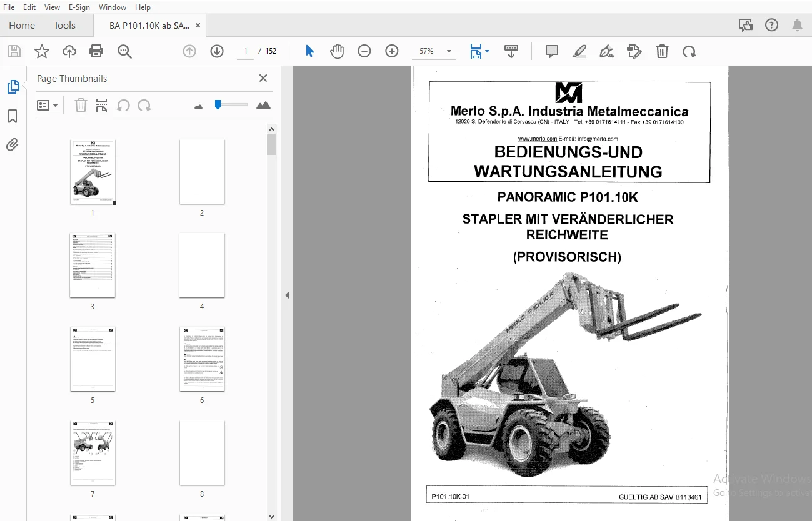
Task: Print the document with the printer icon
Action: 96,51
